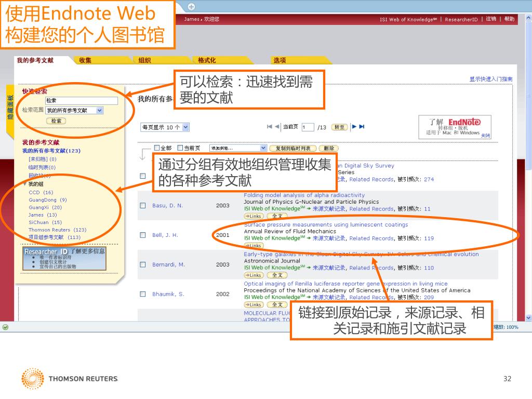Open author link Bernardi, M.

tap(169, 264)
